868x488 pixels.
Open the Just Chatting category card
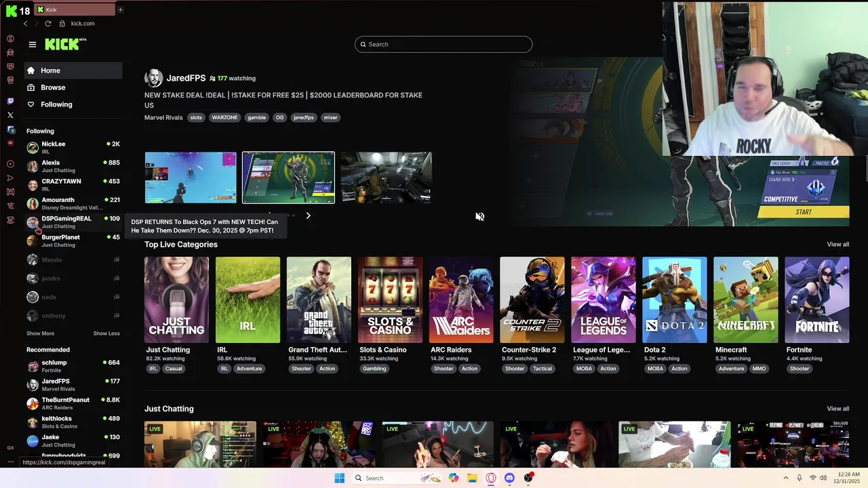pos(176,300)
